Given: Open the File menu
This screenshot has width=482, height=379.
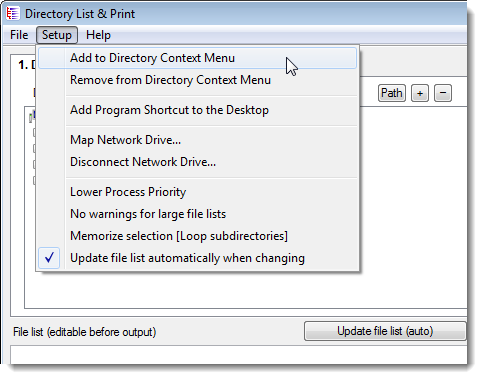Looking at the screenshot, I should pos(19,35).
